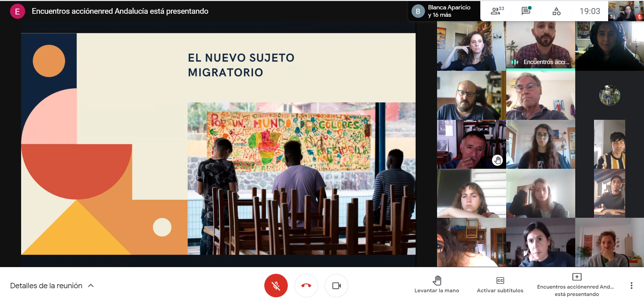Enable subtitles via Activar subtítulos
The height and width of the screenshot is (302, 644).
click(500, 291)
